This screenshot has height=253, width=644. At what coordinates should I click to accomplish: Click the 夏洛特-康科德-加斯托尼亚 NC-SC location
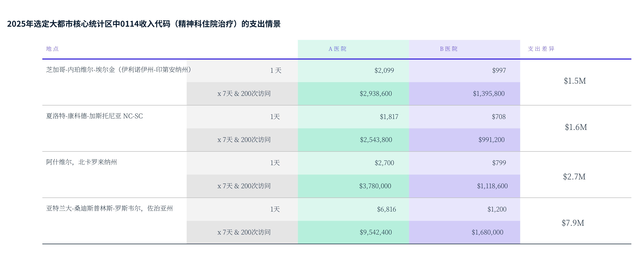click(94, 116)
